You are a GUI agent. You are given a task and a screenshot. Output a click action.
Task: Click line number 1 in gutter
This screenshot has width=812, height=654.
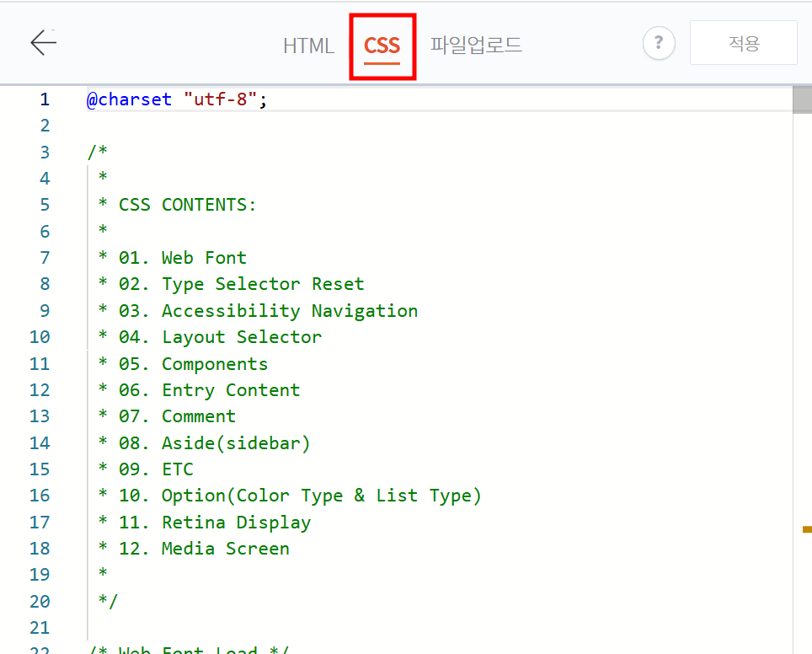(x=45, y=99)
